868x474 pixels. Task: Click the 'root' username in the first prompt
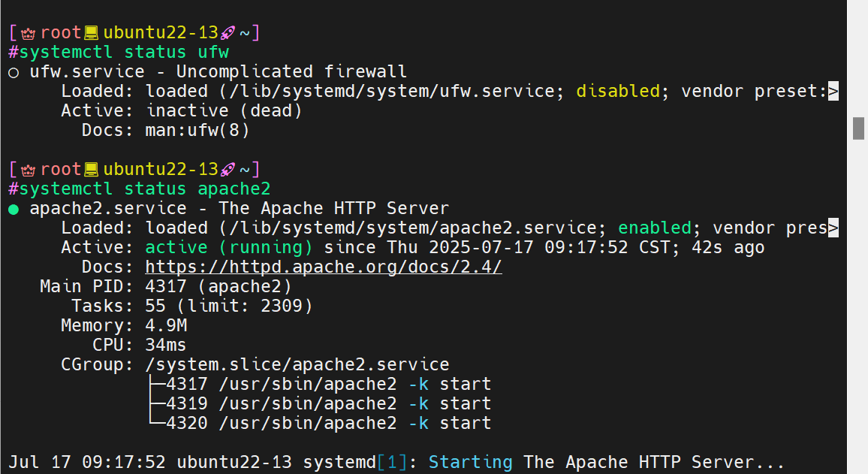(x=61, y=32)
